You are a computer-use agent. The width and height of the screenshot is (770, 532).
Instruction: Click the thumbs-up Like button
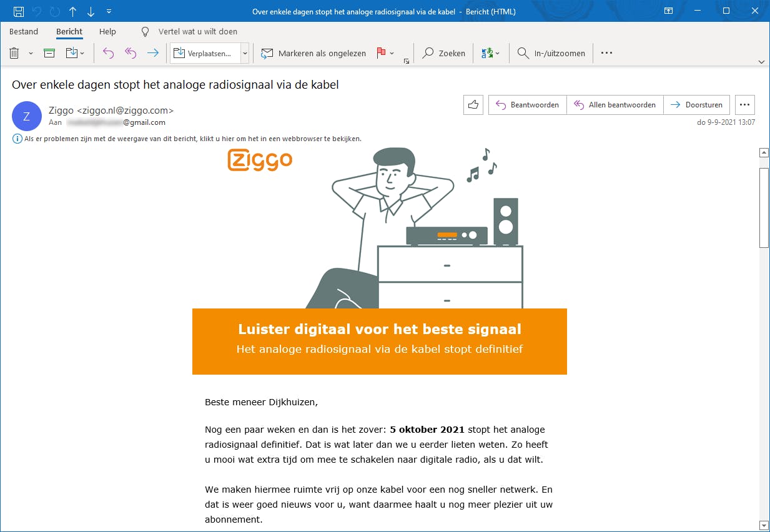(473, 105)
